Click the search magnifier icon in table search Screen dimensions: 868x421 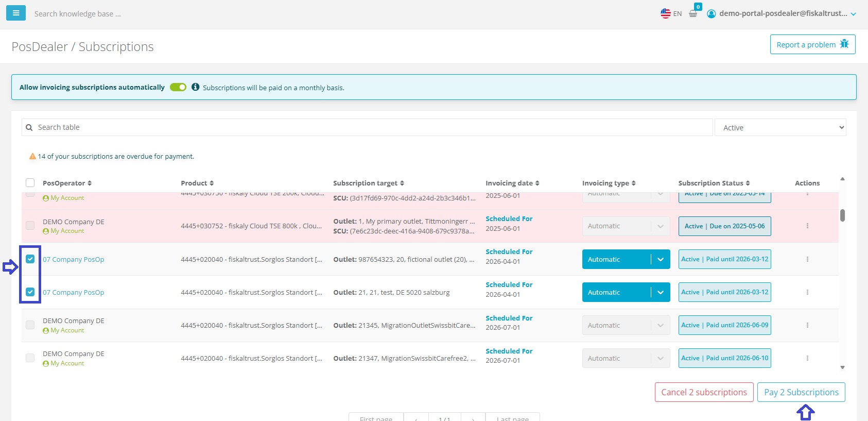pyautogui.click(x=29, y=127)
